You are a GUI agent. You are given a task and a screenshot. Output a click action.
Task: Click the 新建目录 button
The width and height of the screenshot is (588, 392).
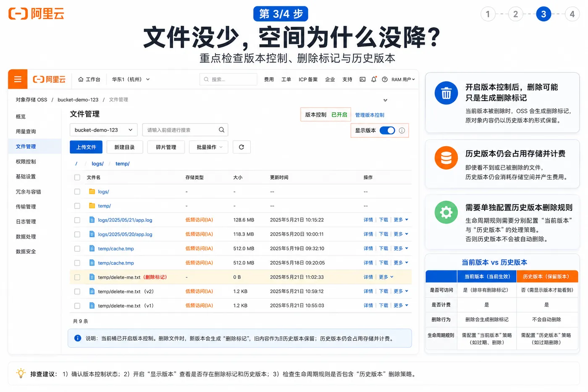click(x=124, y=147)
